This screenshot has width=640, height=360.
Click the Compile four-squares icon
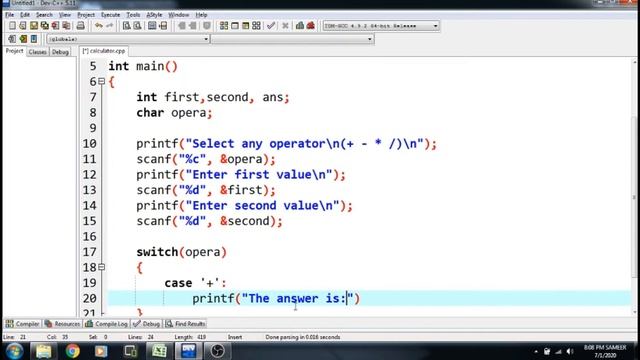pyautogui.click(x=224, y=26)
